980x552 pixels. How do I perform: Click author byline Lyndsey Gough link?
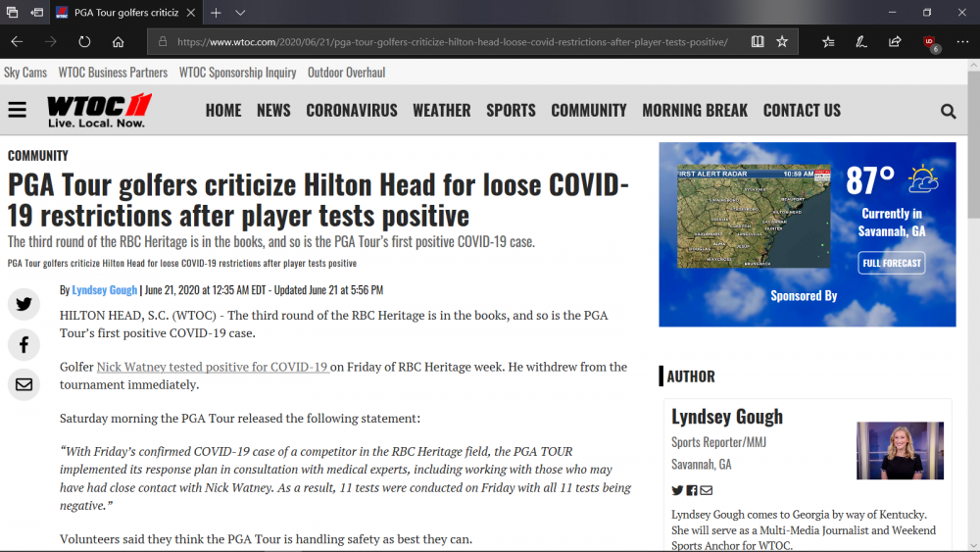tap(105, 290)
